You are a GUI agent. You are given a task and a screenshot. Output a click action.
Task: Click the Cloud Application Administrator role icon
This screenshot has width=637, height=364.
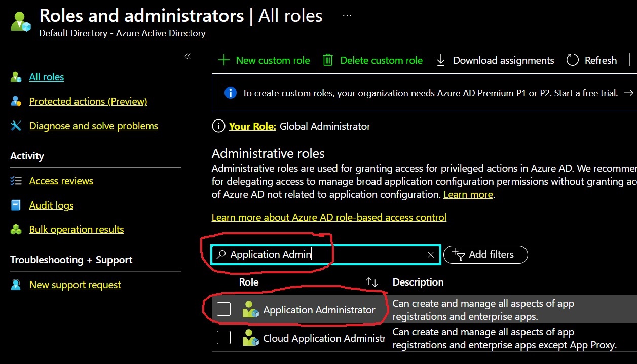click(x=250, y=338)
